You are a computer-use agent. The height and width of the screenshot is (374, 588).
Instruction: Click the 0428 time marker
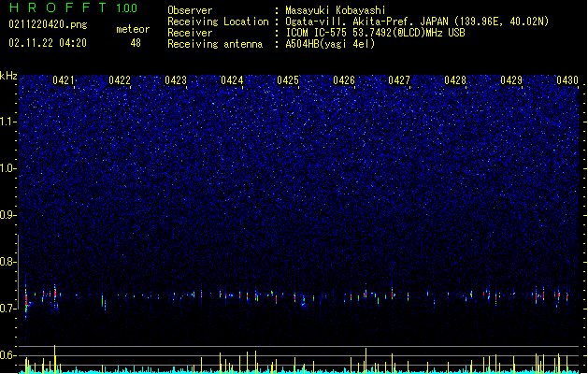coord(455,80)
